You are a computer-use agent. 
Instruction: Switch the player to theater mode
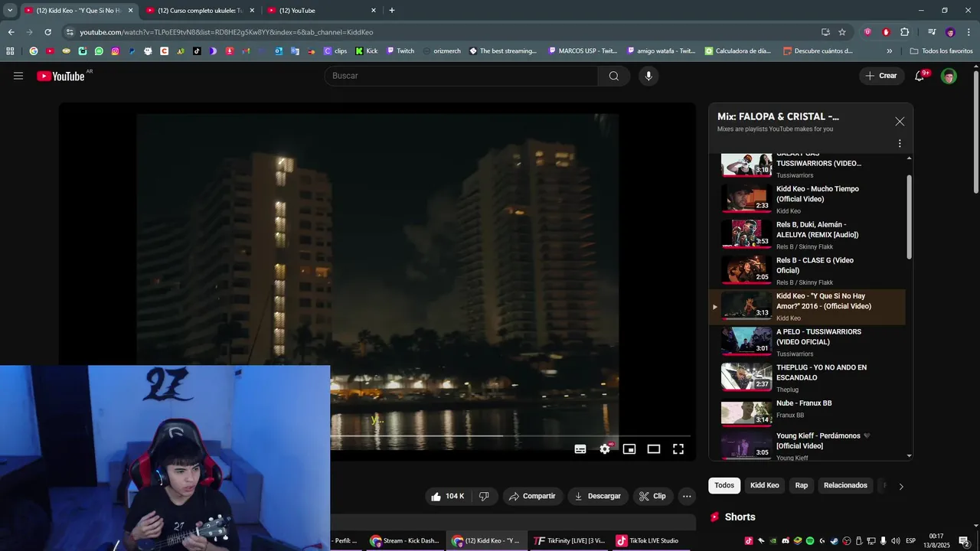point(654,449)
